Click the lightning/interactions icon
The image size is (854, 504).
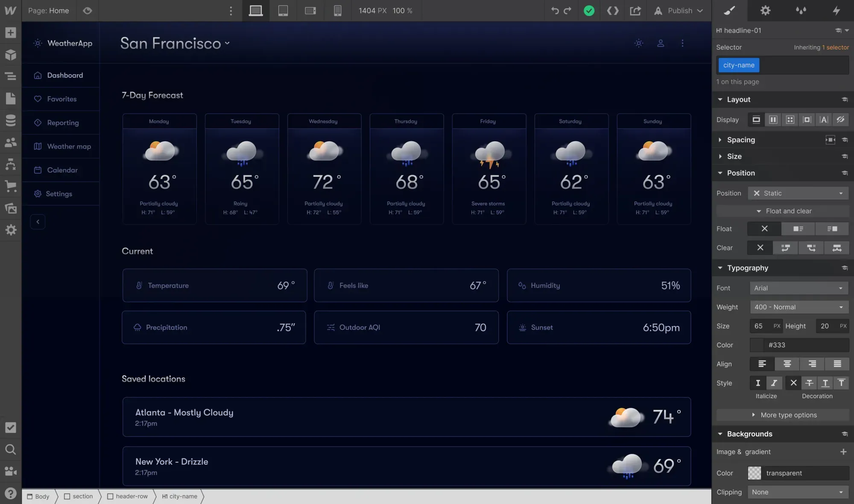(x=836, y=10)
